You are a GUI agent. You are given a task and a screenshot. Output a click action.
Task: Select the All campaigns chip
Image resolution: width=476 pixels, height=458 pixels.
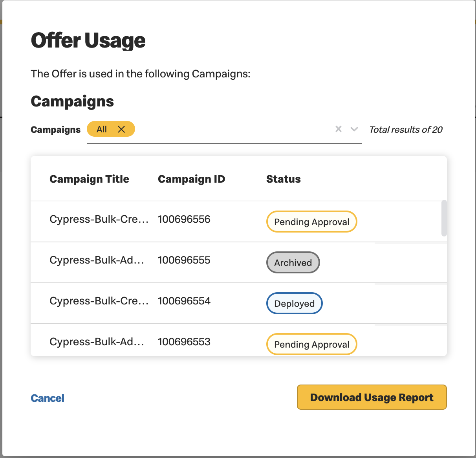[x=102, y=129]
